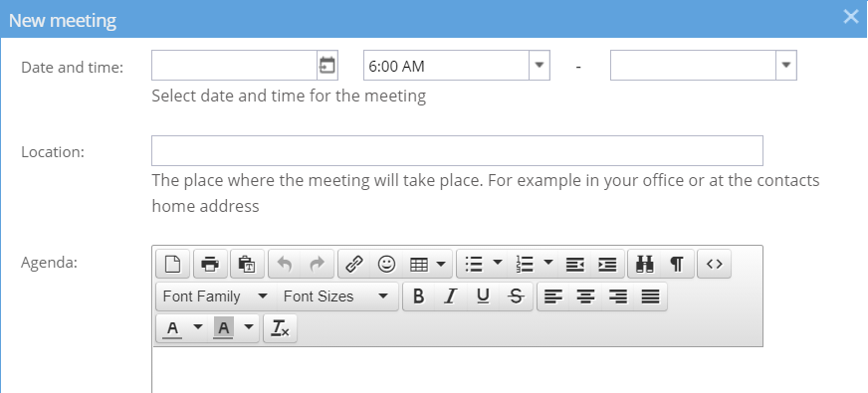Apply numbered list formatting

[x=525, y=264]
